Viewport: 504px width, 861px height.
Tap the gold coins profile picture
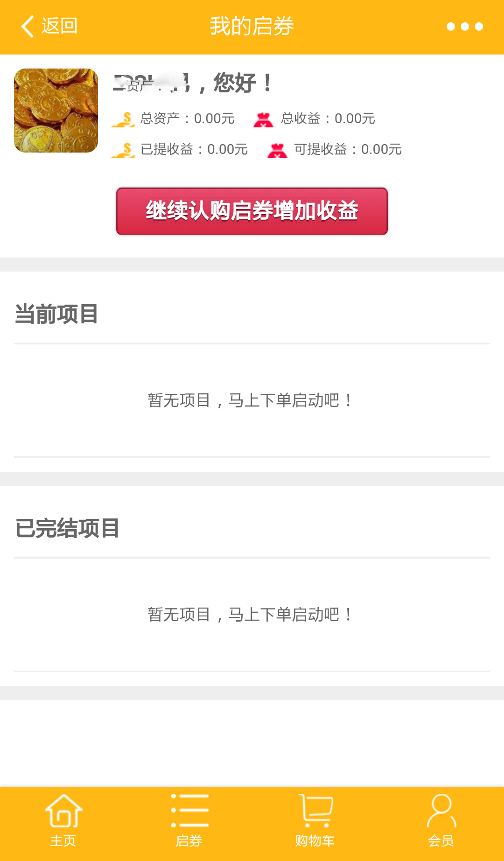(56, 111)
